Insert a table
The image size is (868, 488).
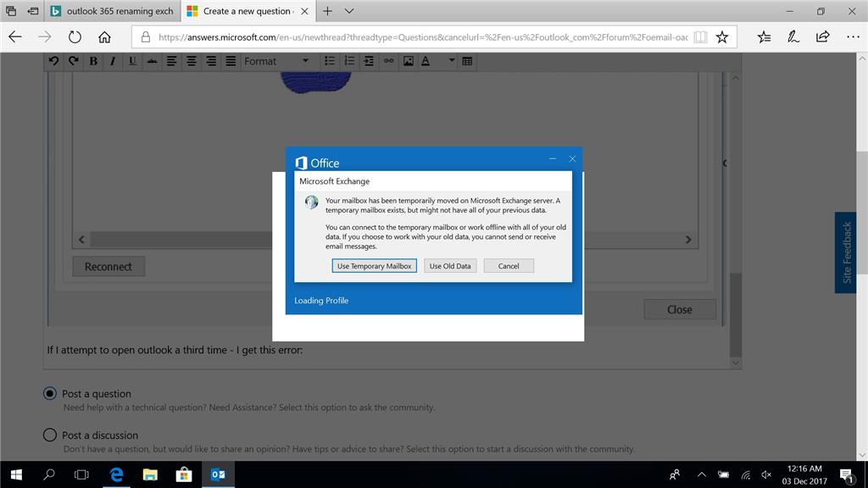coord(467,61)
